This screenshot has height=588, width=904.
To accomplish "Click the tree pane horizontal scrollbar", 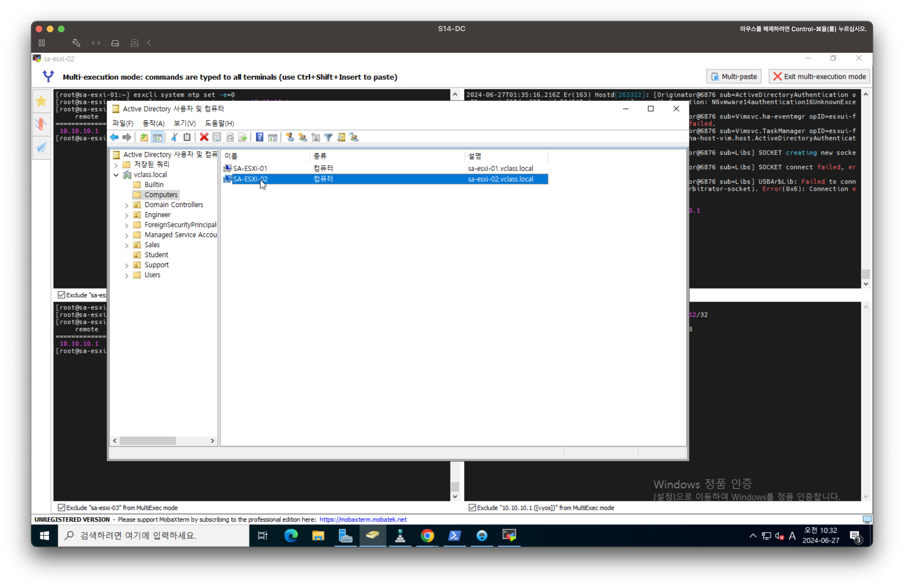I will pos(148,441).
